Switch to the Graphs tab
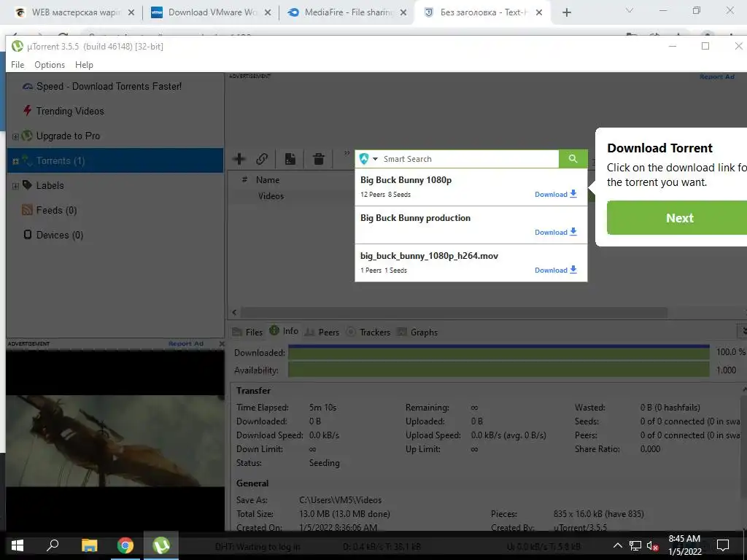The image size is (747, 560). tap(417, 332)
